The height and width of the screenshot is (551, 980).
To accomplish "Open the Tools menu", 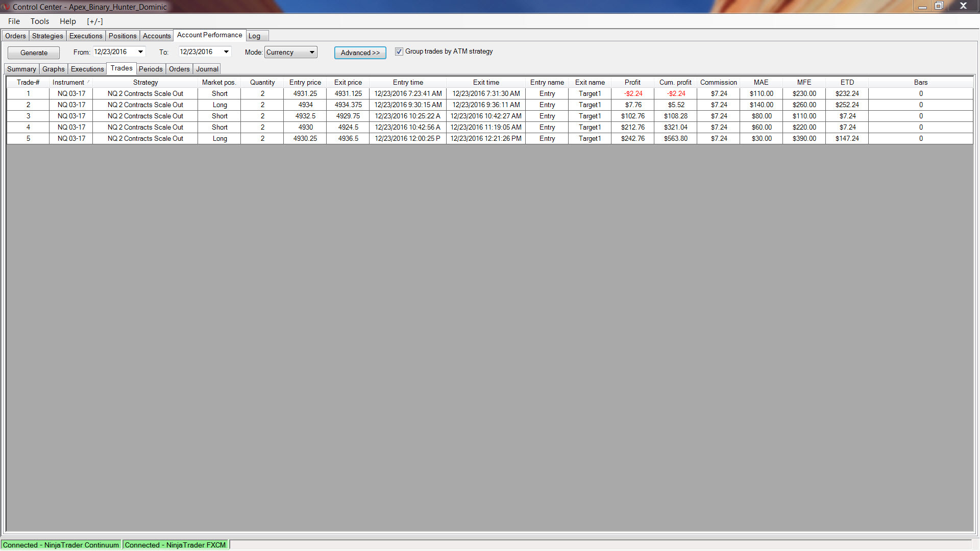I will pos(40,21).
